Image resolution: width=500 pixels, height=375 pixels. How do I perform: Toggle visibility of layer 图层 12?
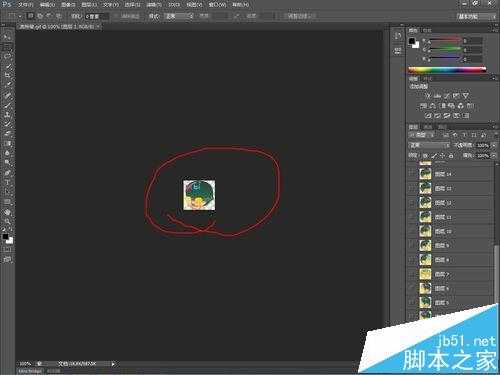click(x=412, y=203)
